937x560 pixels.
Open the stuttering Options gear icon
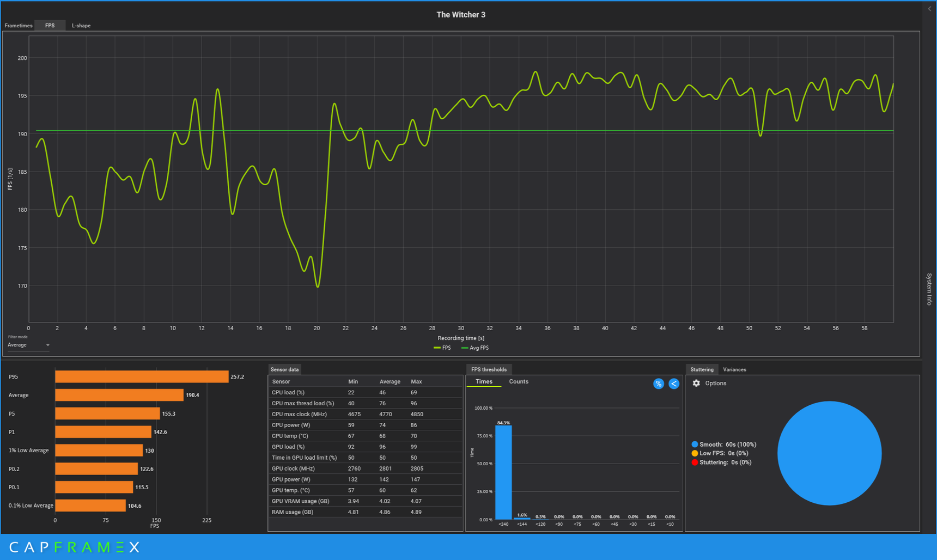(696, 383)
